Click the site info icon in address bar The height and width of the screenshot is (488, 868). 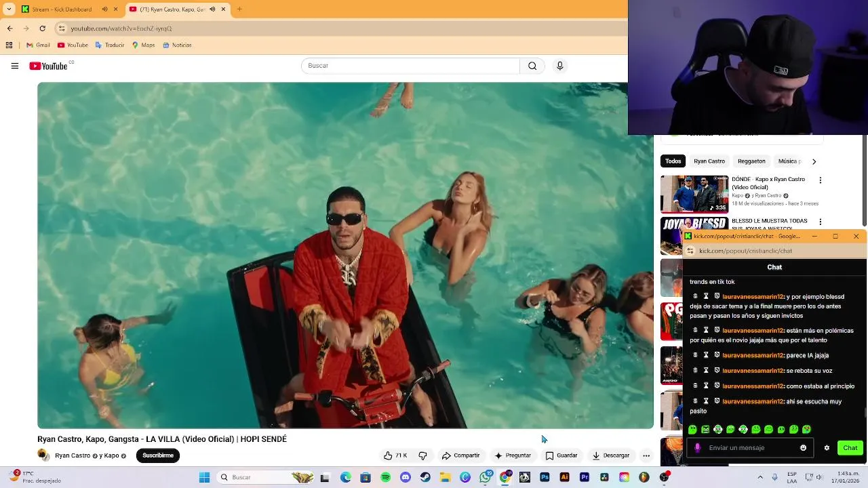(x=62, y=28)
